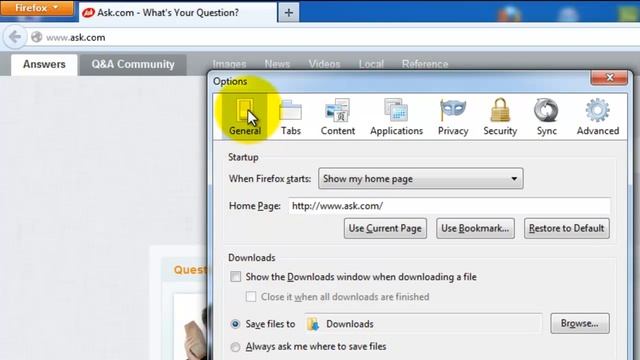Viewport: 640px width, 360px height.
Task: Click the Use Bookmark... button
Action: [475, 228]
